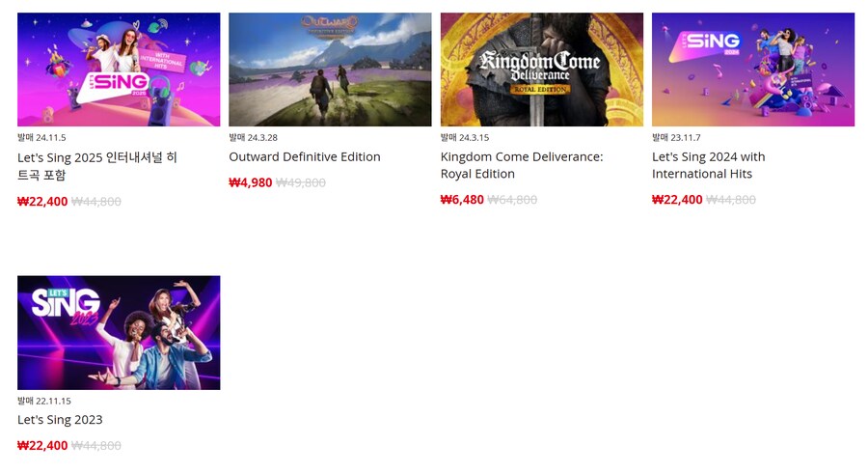Click the ₩22,400 price under Let's Sing 2025

[42, 202]
